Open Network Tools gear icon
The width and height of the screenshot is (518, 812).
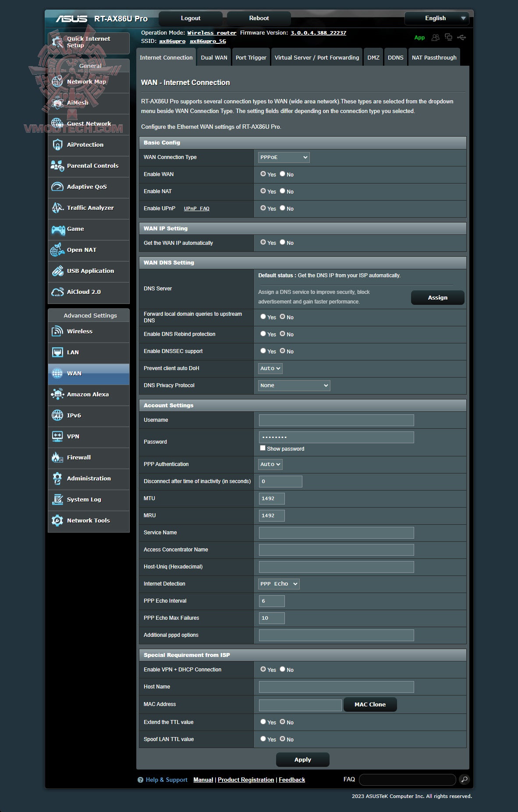pyautogui.click(x=57, y=520)
